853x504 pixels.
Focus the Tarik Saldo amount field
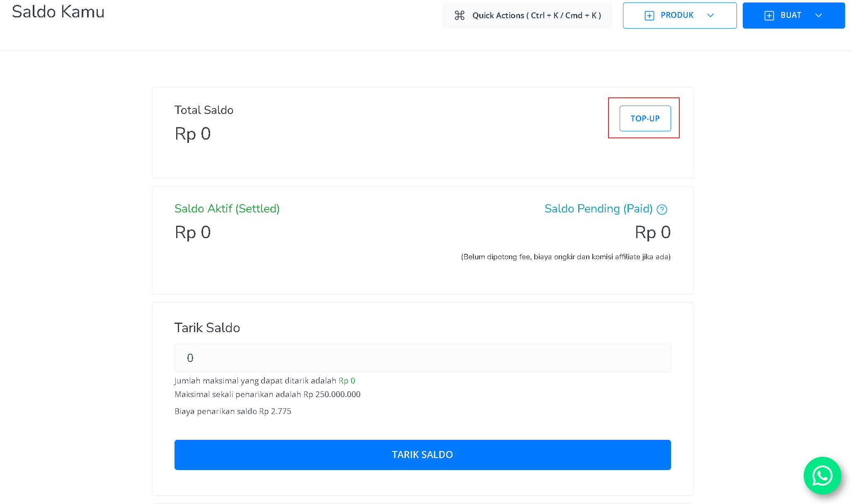(x=422, y=358)
